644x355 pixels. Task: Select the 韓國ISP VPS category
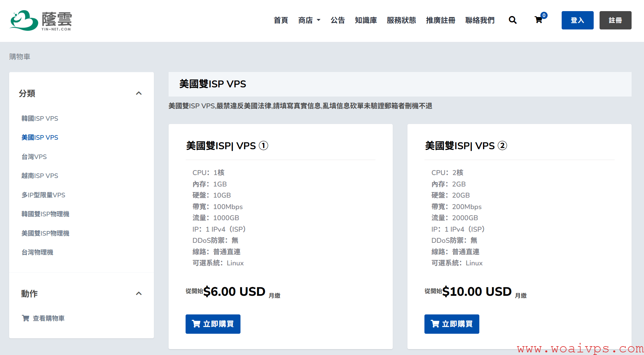pos(40,118)
